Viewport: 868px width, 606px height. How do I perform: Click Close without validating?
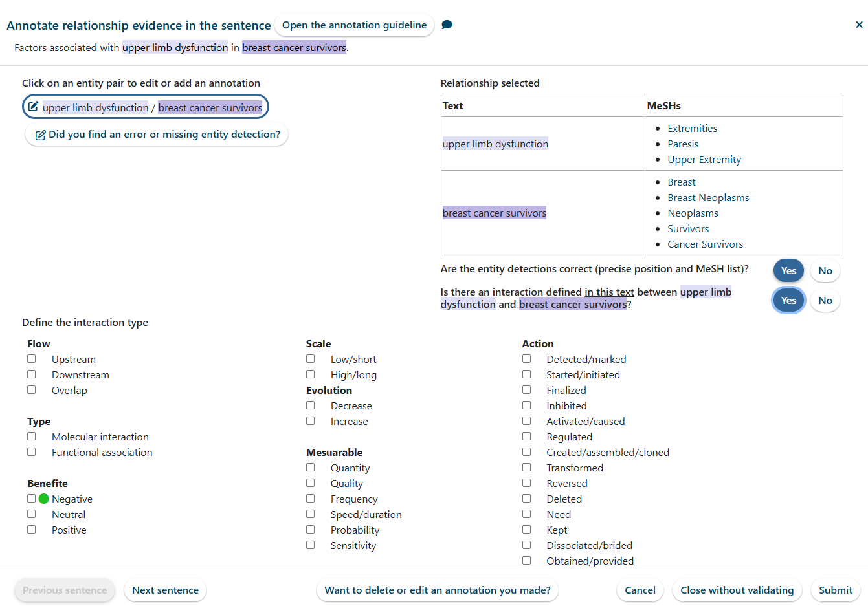737,590
